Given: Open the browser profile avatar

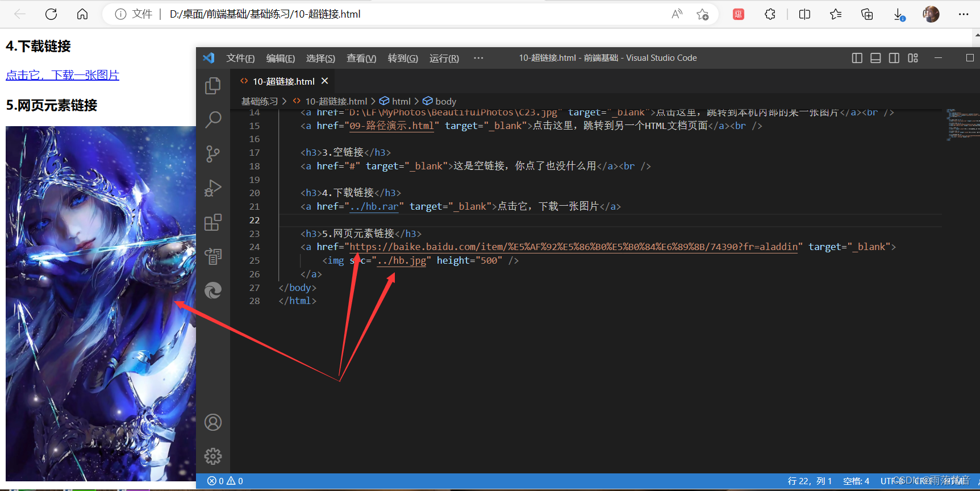Looking at the screenshot, I should 931,14.
